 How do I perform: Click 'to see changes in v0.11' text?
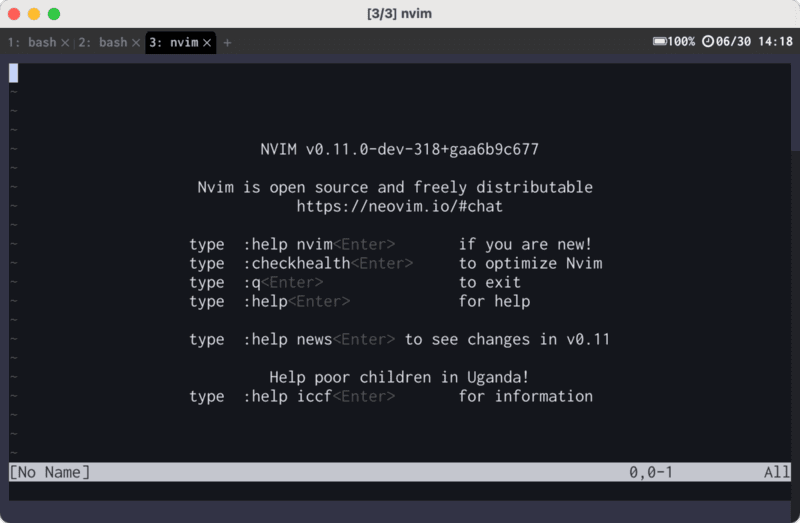[x=507, y=339]
